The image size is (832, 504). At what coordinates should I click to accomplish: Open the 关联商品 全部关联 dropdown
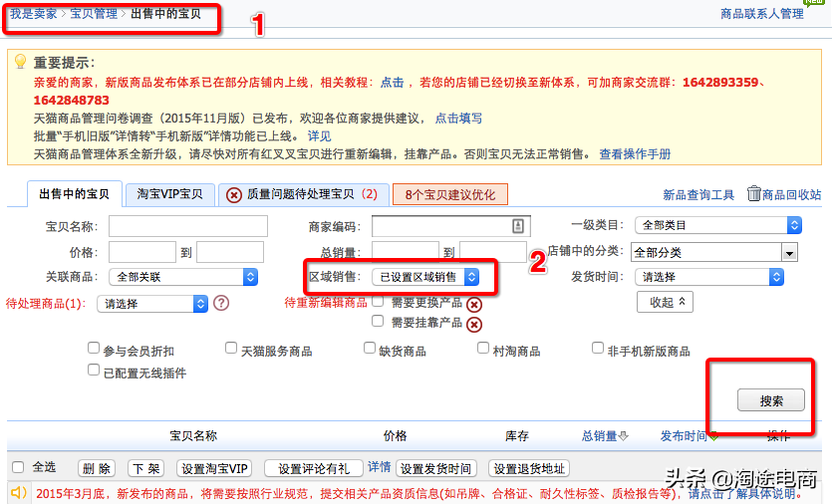point(183,277)
